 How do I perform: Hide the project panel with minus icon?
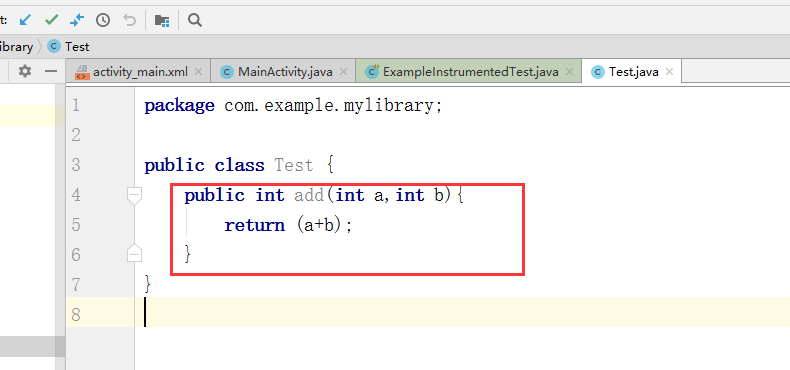click(x=51, y=71)
